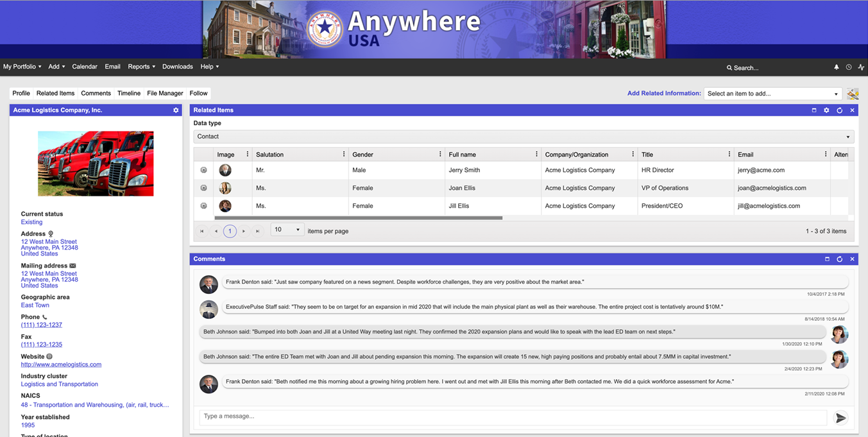868x437 pixels.
Task: Open Related Items panel settings gear
Action: pyautogui.click(x=826, y=110)
